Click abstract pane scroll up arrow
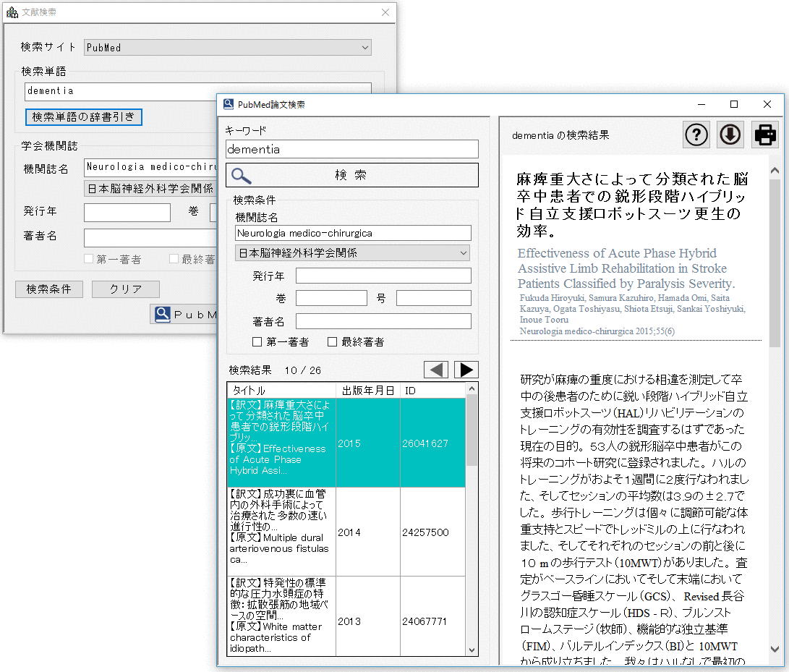789x672 pixels. click(x=775, y=171)
